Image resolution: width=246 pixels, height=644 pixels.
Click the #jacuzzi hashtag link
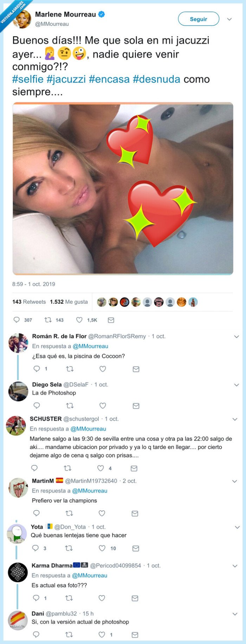coord(66,79)
